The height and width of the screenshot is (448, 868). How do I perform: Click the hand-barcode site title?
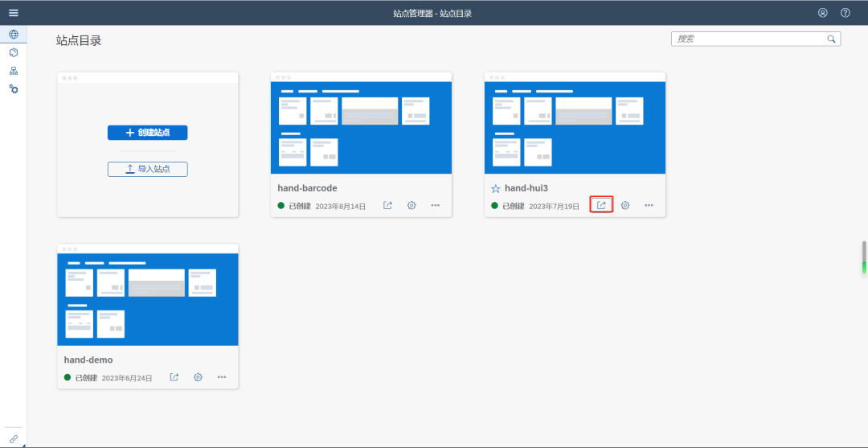coord(307,188)
